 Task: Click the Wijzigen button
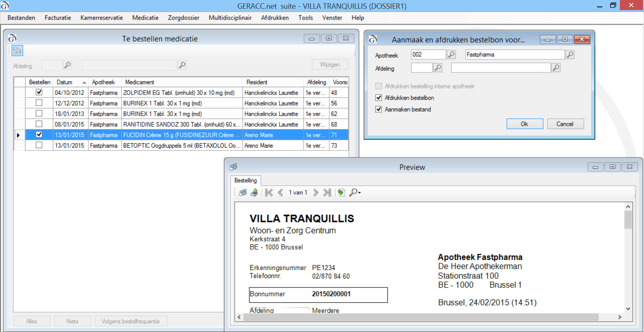[x=330, y=64]
